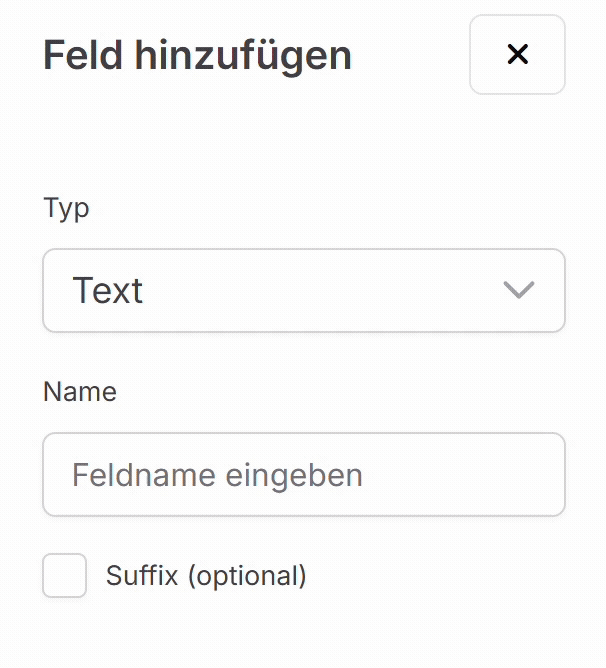Open the Typ dropdown

(x=303, y=290)
